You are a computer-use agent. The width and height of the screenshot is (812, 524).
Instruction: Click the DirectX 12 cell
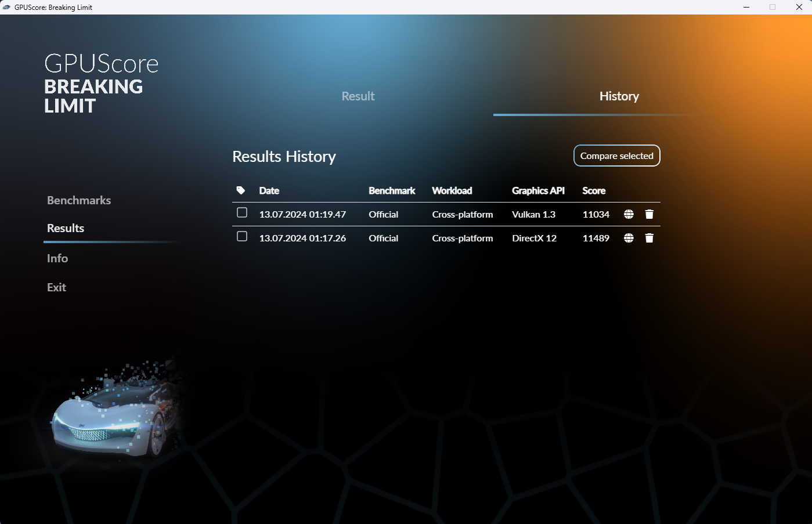coord(534,238)
